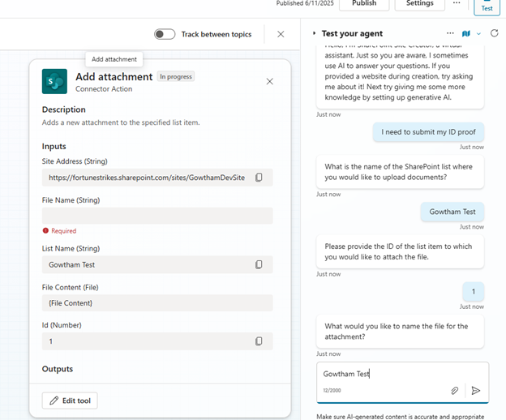Viewport: 506px width, 420px height.
Task: Open Test your agent more options
Action: [450, 33]
